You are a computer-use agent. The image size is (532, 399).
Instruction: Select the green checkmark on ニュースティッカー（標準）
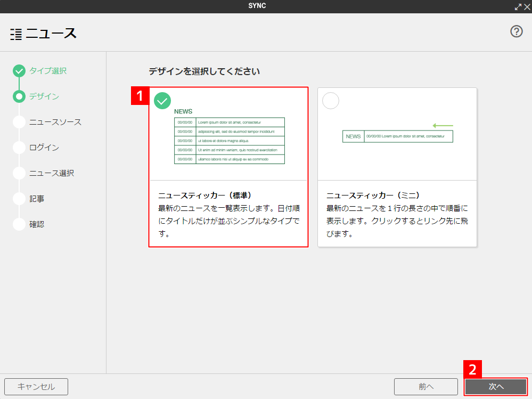click(x=162, y=101)
